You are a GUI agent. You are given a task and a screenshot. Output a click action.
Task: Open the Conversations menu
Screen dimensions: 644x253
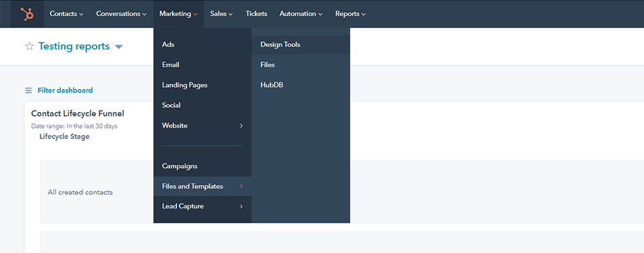pyautogui.click(x=121, y=13)
